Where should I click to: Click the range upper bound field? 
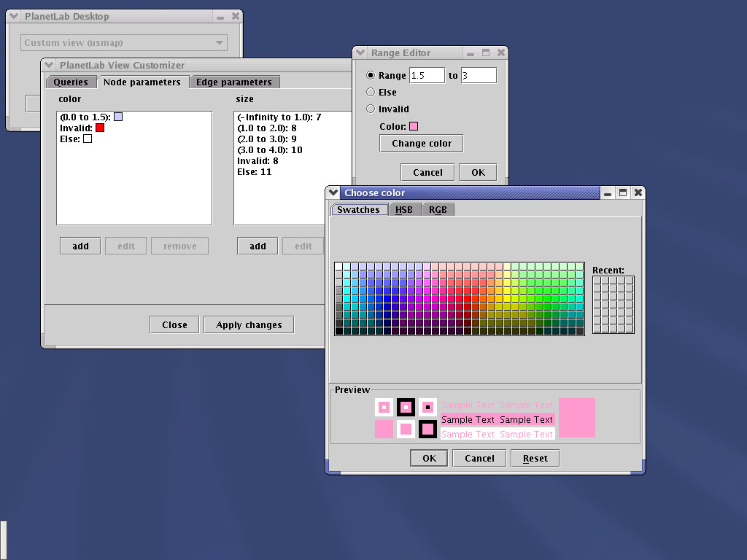(479, 75)
